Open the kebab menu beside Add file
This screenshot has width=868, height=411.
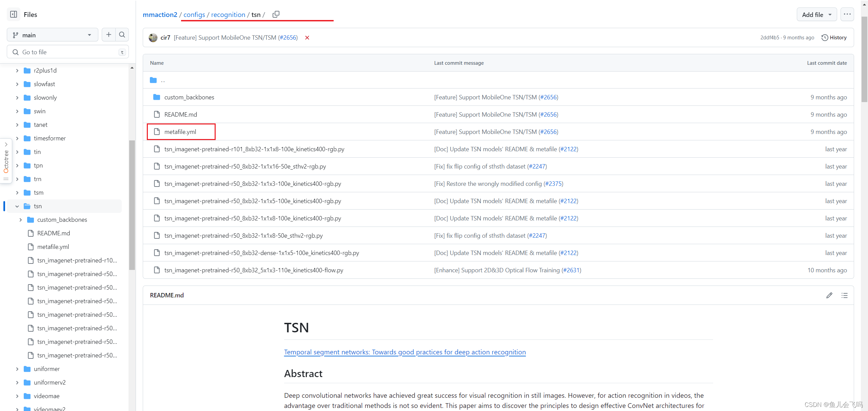pos(847,14)
